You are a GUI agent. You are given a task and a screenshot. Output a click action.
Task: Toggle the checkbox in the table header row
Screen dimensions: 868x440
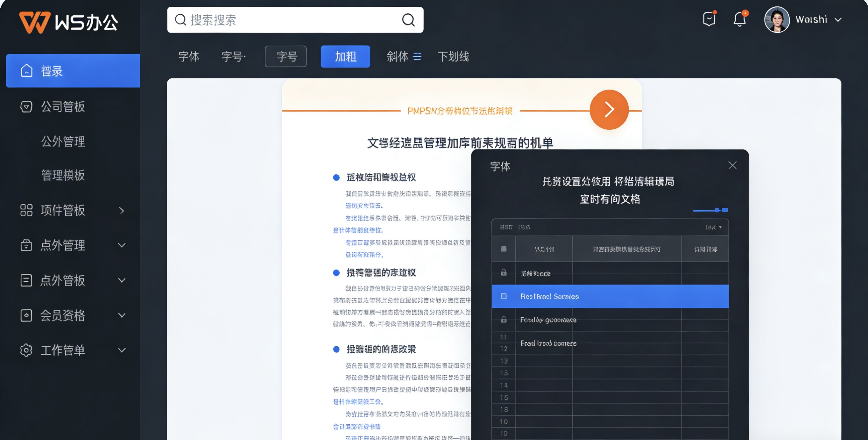pyautogui.click(x=504, y=249)
